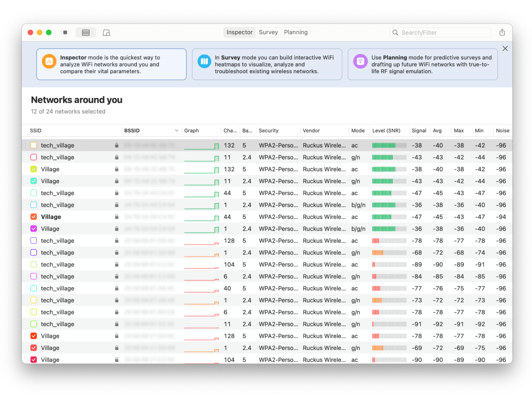
Task: Click the purple Planning mode icon
Action: pos(360,61)
